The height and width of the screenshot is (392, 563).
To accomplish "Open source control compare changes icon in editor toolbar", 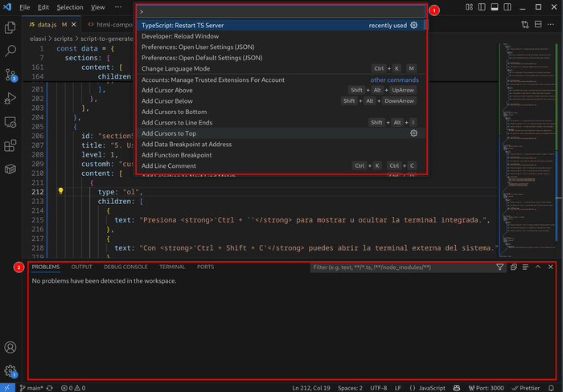I will click(x=525, y=24).
